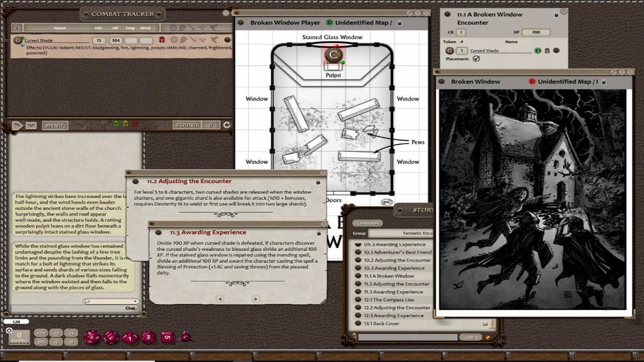This screenshot has height=362, width=644.
Task: Click the DIS disadvantage button
Action: click(41, 342)
